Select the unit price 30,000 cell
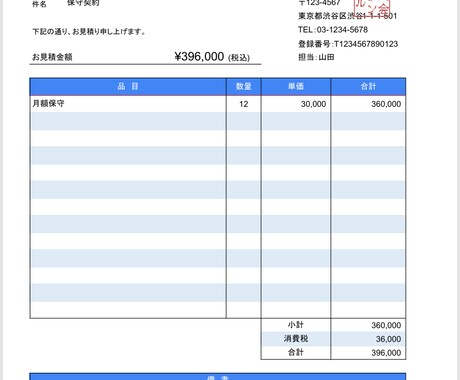The height and width of the screenshot is (380, 460). pos(296,104)
